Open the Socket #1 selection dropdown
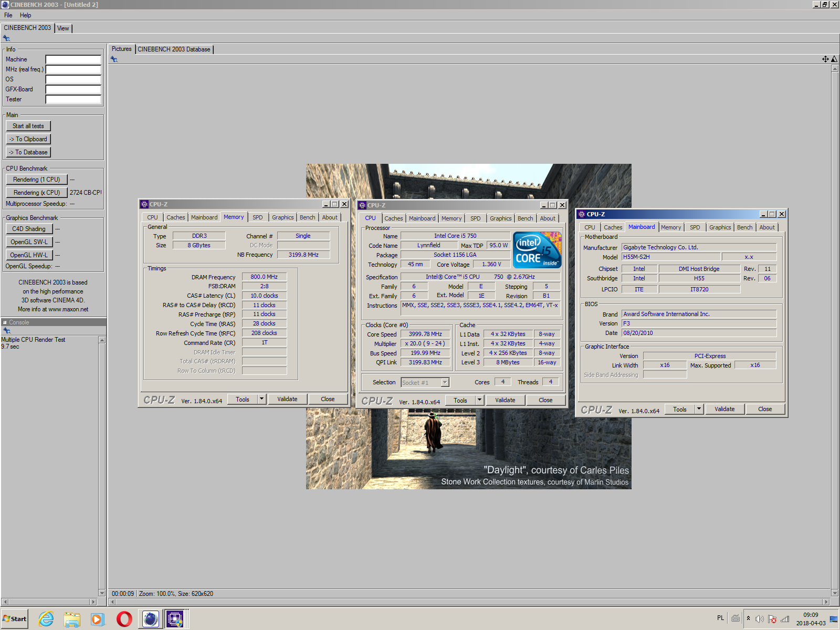Screen dimensions: 840x630 pyautogui.click(x=425, y=383)
